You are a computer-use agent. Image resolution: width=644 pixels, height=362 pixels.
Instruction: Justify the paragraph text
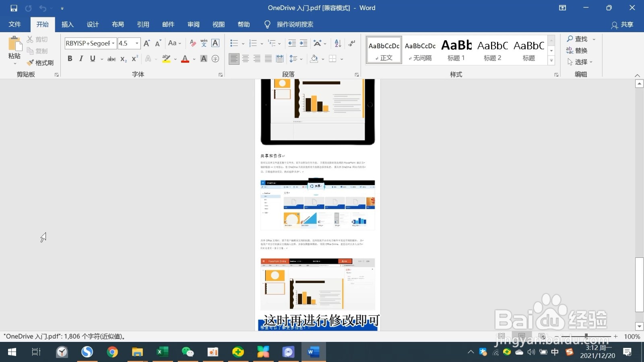click(268, 59)
